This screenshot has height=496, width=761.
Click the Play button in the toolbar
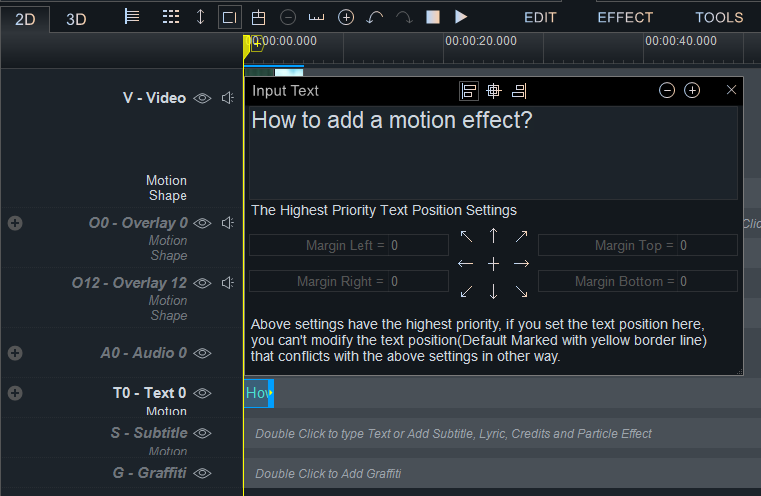(x=461, y=17)
